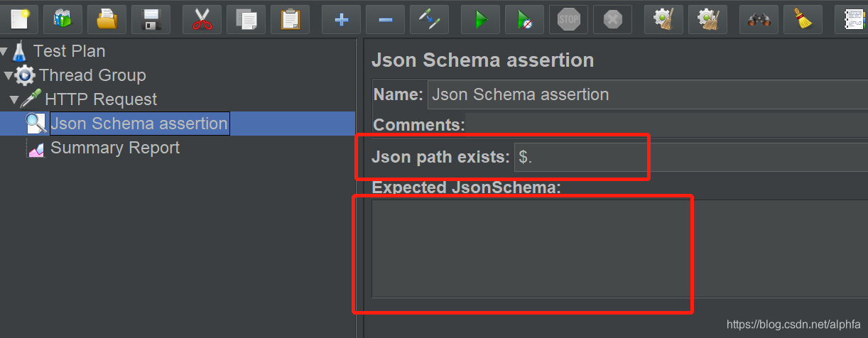868x338 pixels.
Task: Search the tree with binoculars
Action: click(759, 19)
